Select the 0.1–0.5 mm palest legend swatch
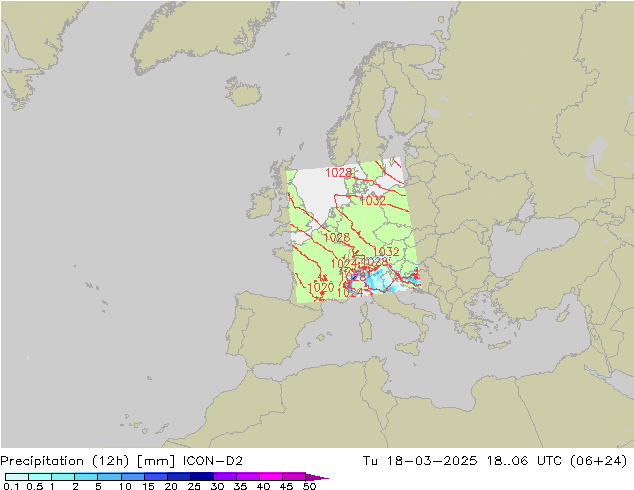This screenshot has height=490, width=634. (17, 477)
